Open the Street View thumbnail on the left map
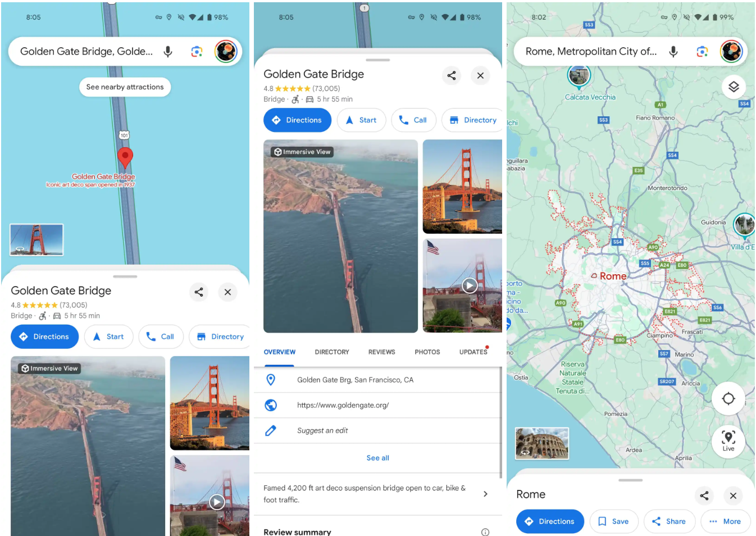756x536 pixels. pyautogui.click(x=37, y=240)
